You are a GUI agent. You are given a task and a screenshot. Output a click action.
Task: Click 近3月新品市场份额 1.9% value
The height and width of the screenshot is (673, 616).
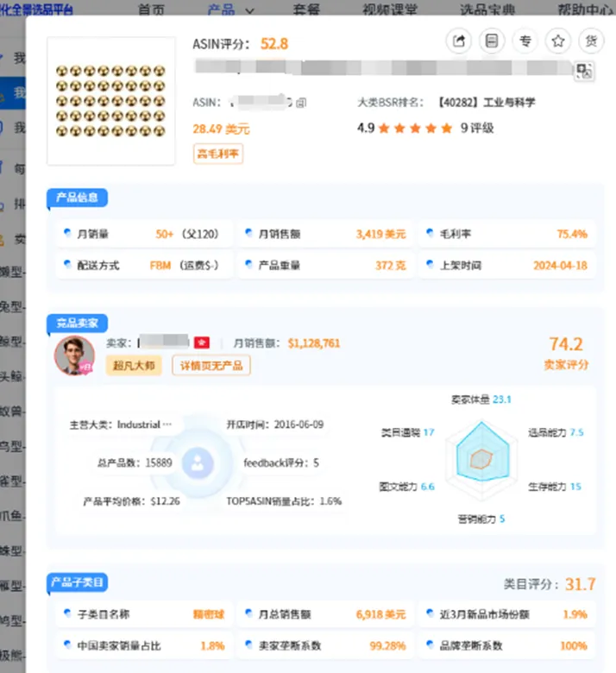pyautogui.click(x=575, y=614)
